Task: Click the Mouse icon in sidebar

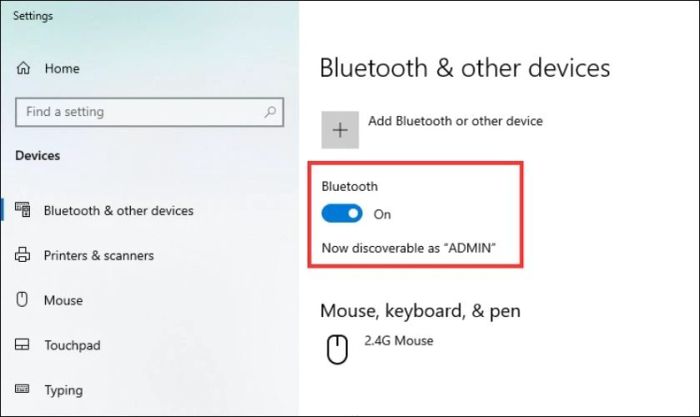Action: (23, 300)
